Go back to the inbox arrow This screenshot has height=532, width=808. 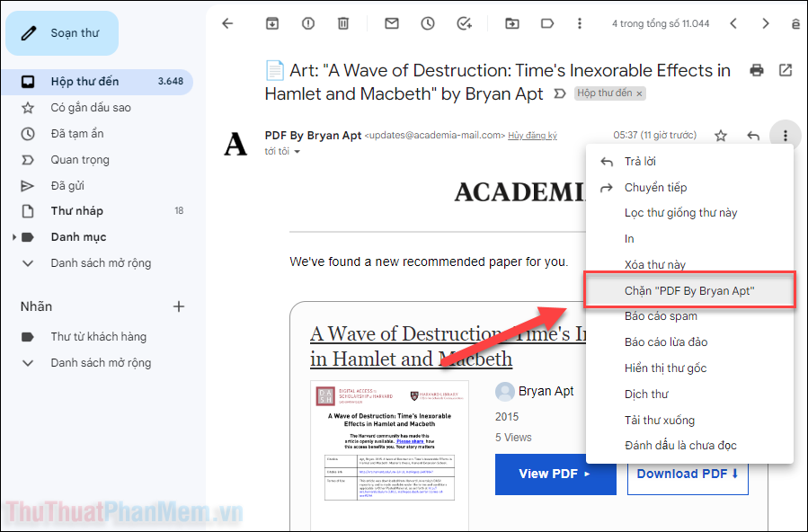227,23
